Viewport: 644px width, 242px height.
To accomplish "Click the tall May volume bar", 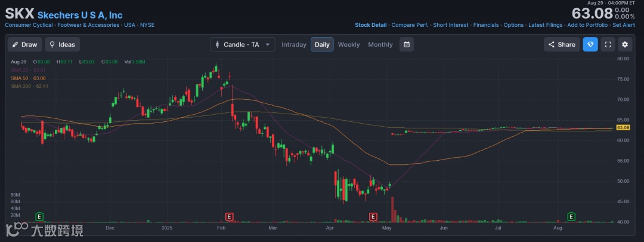I will 392,210.
